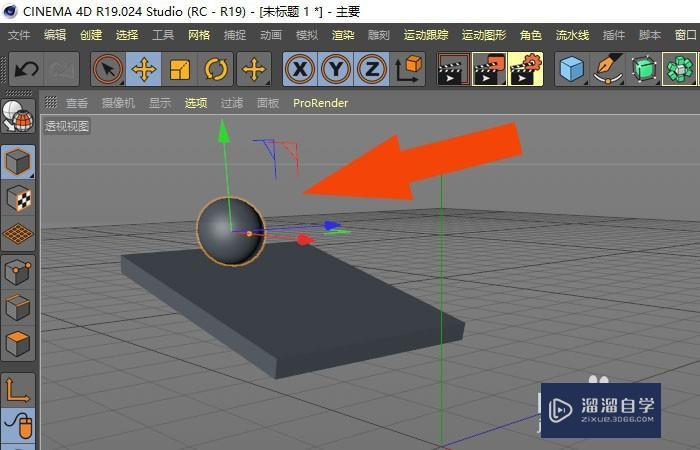Activate the Rotate tool

coord(216,70)
